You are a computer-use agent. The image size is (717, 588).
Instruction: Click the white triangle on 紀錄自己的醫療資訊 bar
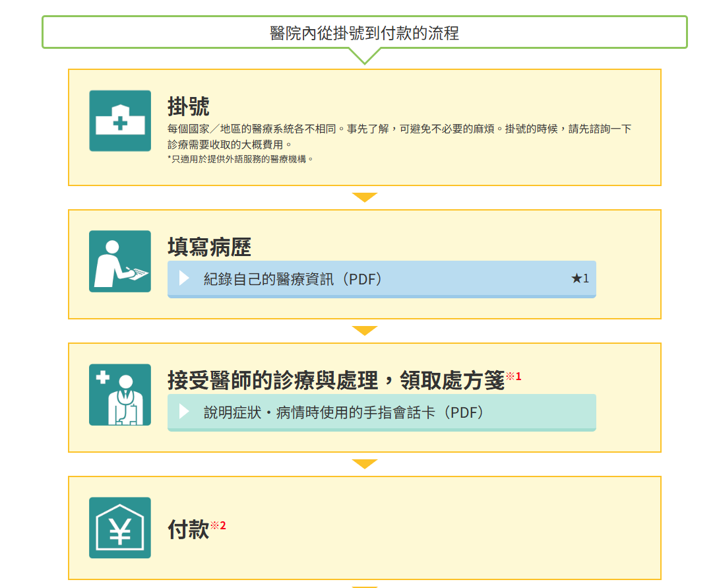(184, 278)
